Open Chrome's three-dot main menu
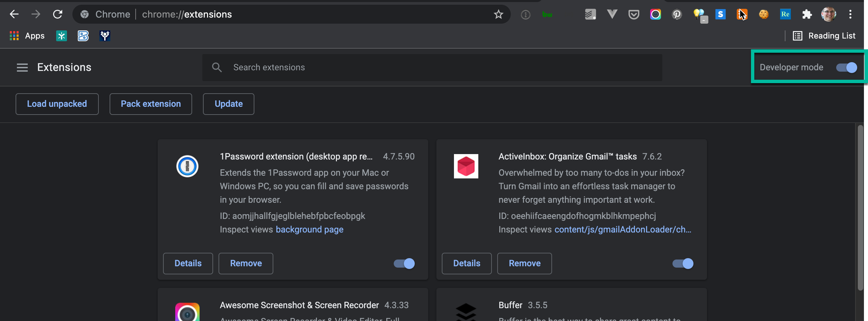Screen dimensions: 868x321 [x=850, y=15]
